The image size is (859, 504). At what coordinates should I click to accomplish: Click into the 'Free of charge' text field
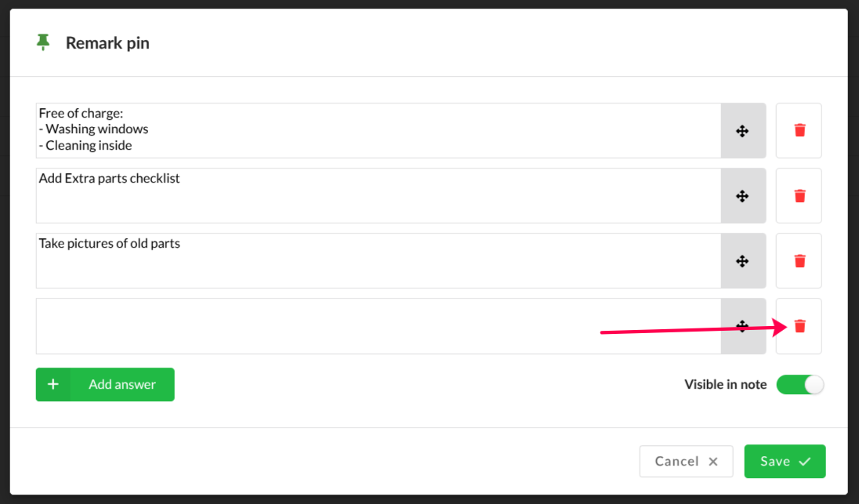pos(378,131)
